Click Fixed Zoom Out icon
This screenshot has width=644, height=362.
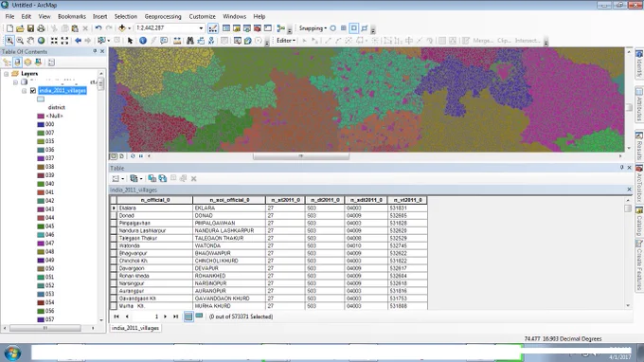(64, 41)
